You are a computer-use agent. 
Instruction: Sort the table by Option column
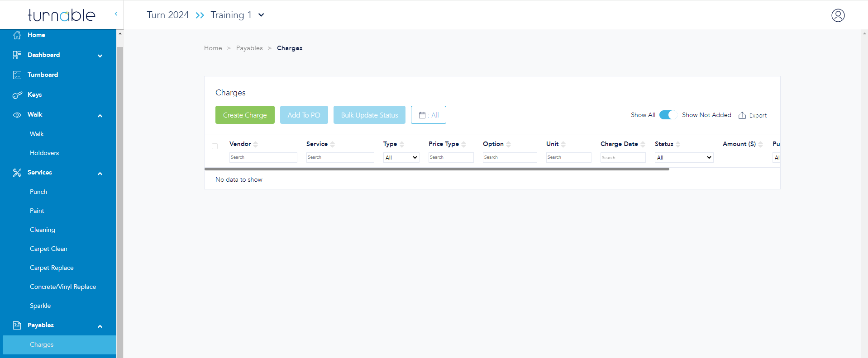click(x=509, y=144)
